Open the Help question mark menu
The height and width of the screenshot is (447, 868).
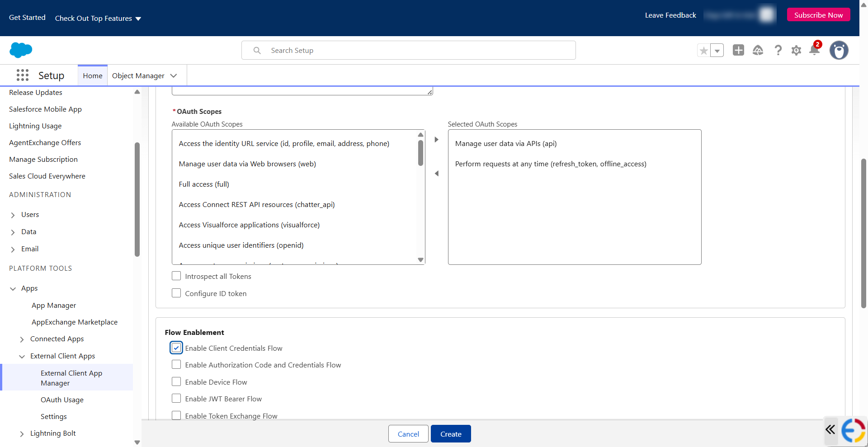coord(778,50)
